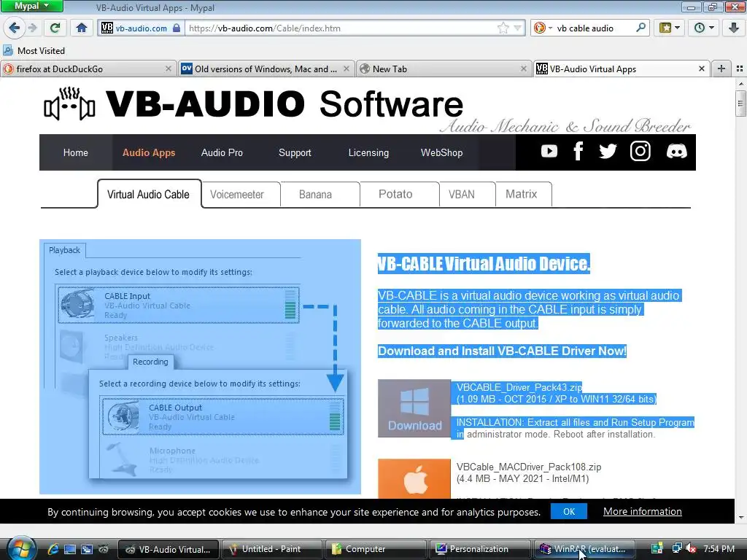Viewport: 747px width, 560px height.
Task: Reload the page with the Refresh icon
Action: click(x=55, y=28)
